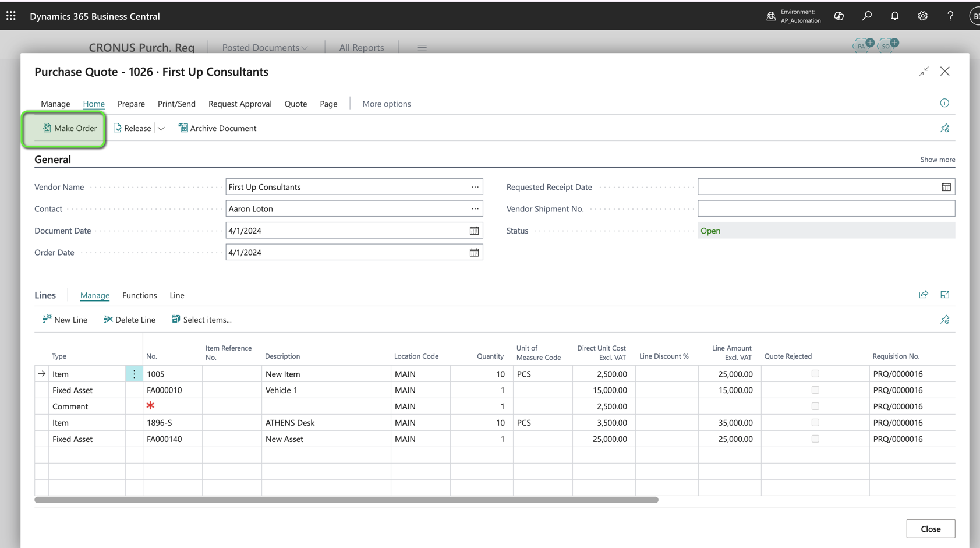
Task: Open the settings gear icon
Action: click(x=922, y=16)
